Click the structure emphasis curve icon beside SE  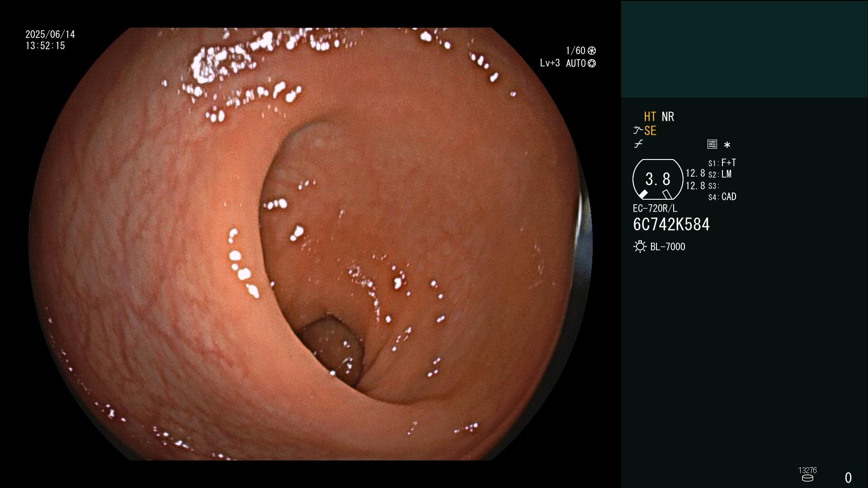pyautogui.click(x=638, y=131)
